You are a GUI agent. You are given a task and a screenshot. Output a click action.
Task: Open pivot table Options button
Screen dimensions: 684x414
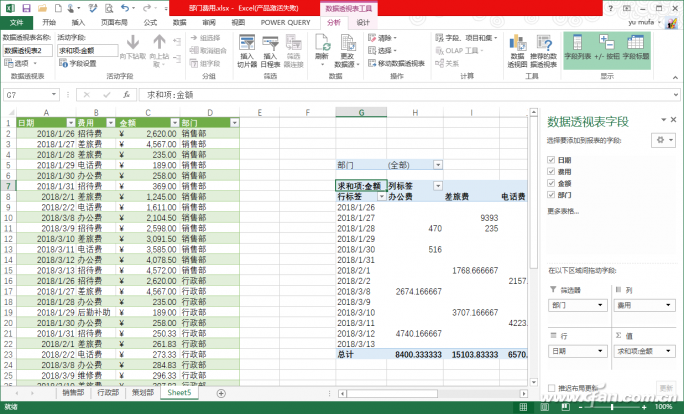tap(20, 64)
